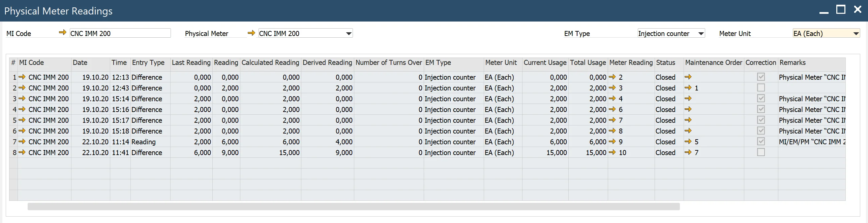Click MI Code link arrow in row 5
Image resolution: width=868 pixels, height=223 pixels.
[x=22, y=120]
